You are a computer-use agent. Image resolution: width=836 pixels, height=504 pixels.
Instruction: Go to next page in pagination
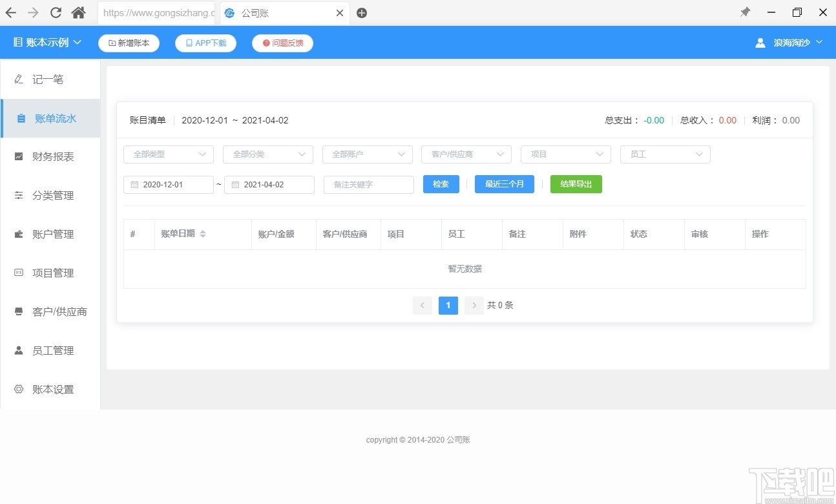coord(474,306)
